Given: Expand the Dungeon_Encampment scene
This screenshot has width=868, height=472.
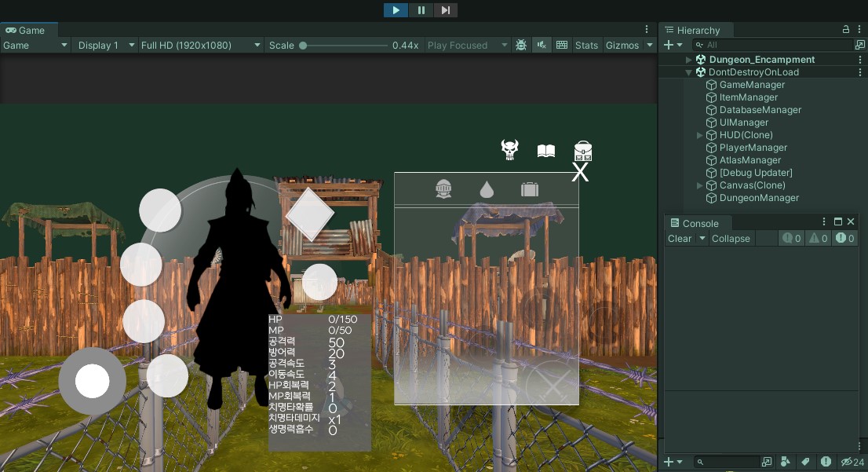Looking at the screenshot, I should coord(688,59).
